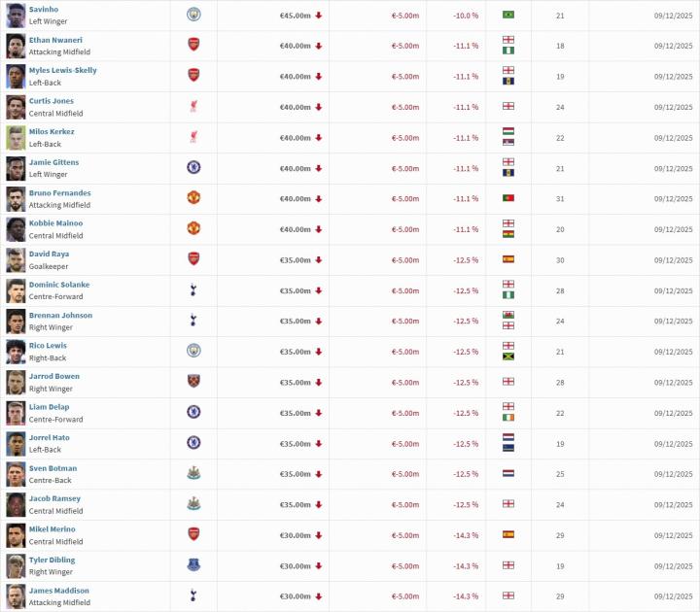Select Chelsea crest in Jamie Gittens row
The height and width of the screenshot is (612, 700).
[x=192, y=168]
